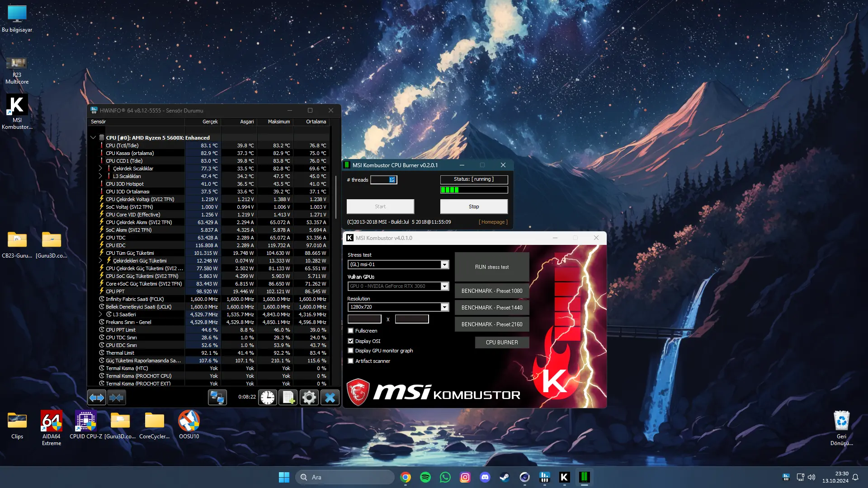Open Homepage link in CPU Burner
Image resolution: width=868 pixels, height=488 pixels.
[493, 222]
